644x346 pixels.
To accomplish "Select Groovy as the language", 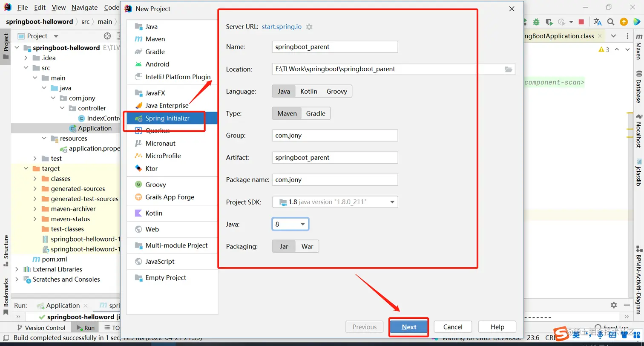I will (337, 91).
